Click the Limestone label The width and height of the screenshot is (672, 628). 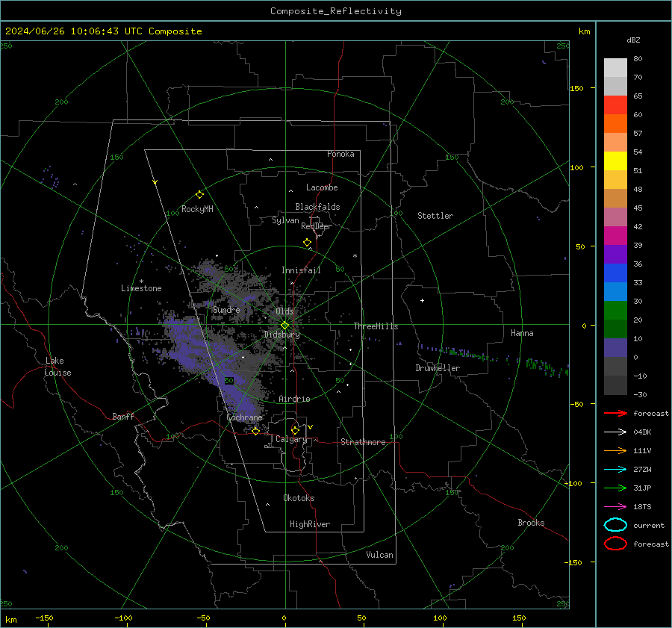coord(141,288)
